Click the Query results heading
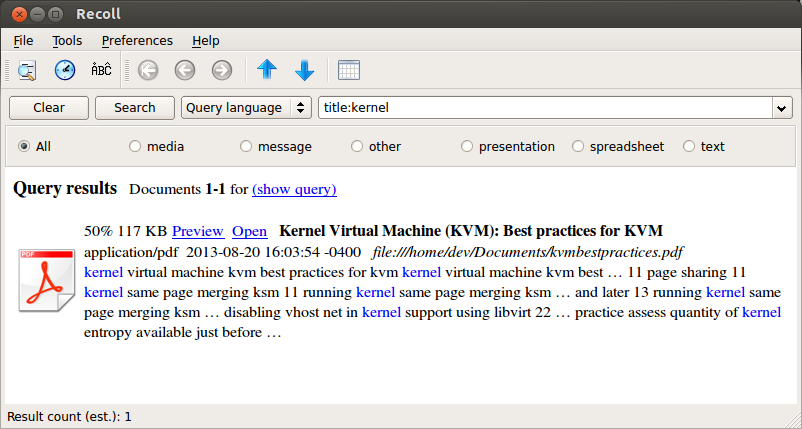This screenshot has height=429, width=802. [65, 188]
